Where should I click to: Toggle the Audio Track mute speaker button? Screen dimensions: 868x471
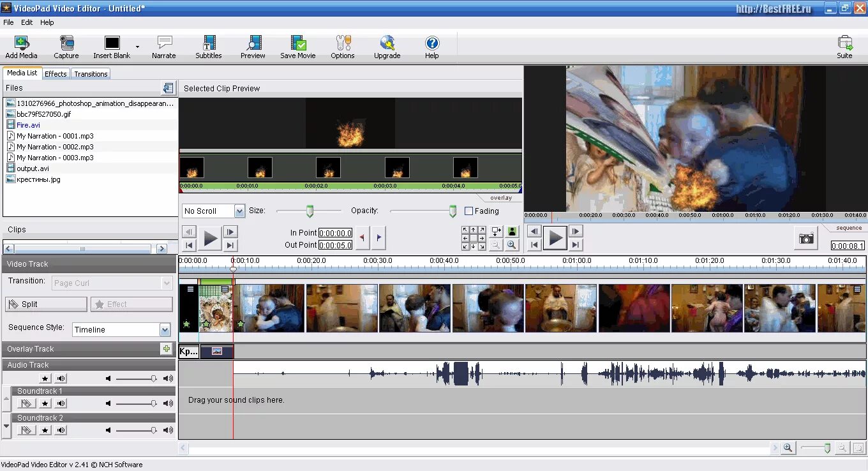pyautogui.click(x=61, y=378)
